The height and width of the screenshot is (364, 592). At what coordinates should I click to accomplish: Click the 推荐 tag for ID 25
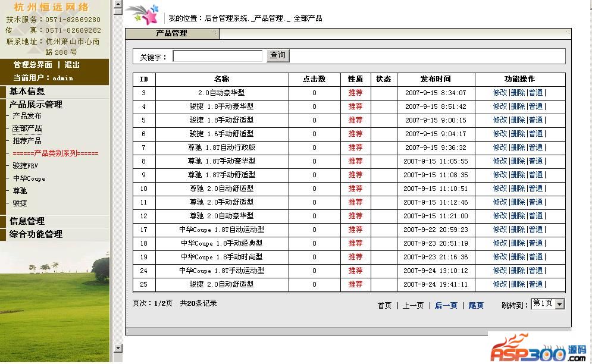(x=355, y=284)
